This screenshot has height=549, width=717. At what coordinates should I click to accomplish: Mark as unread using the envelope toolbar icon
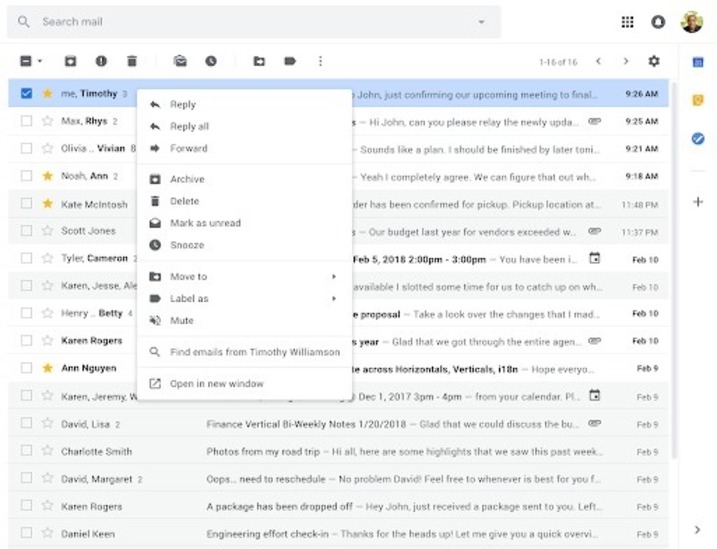pyautogui.click(x=180, y=61)
